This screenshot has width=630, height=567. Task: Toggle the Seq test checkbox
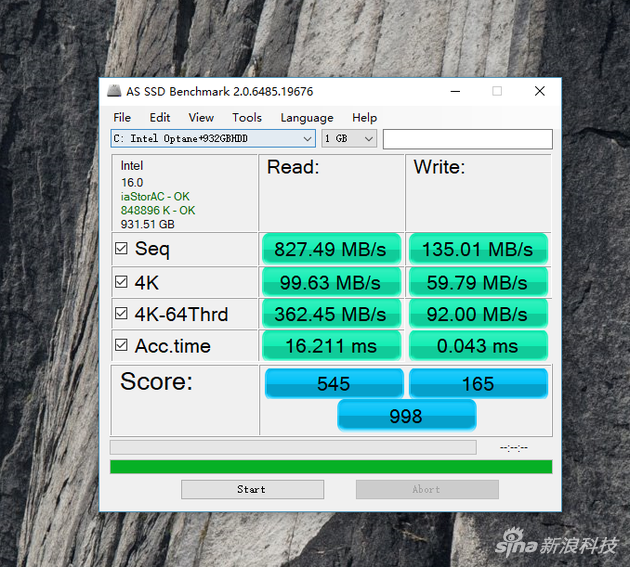coord(121,248)
